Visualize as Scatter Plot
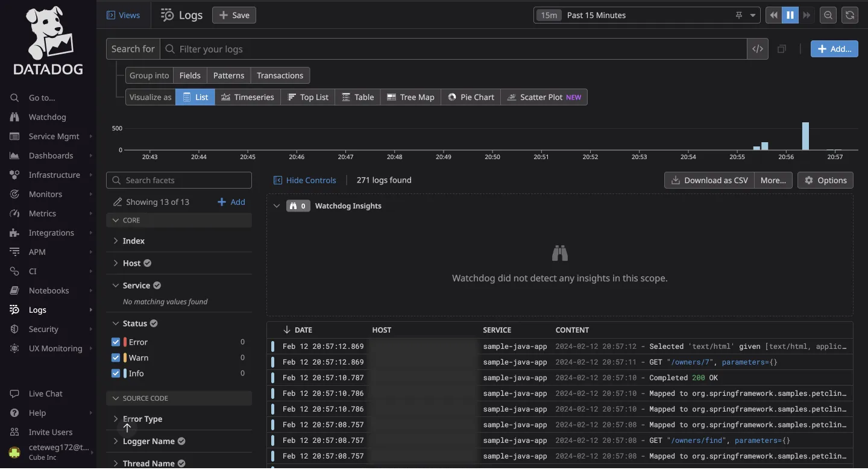This screenshot has height=470, width=868. (x=544, y=97)
